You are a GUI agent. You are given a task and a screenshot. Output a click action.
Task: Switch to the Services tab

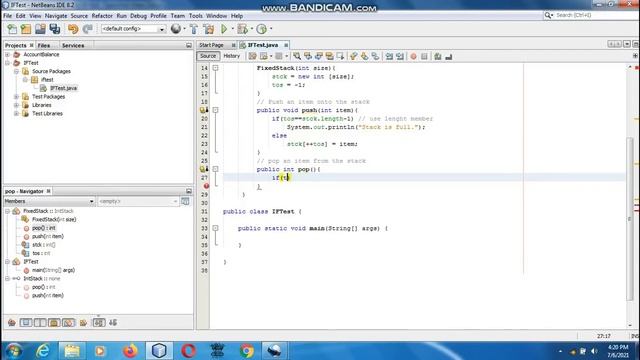[73, 46]
